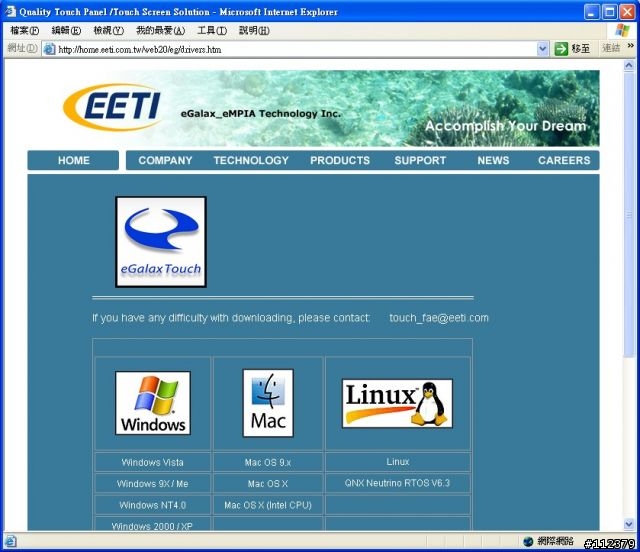Open the Windows NT4.0 driver link

[x=153, y=505]
